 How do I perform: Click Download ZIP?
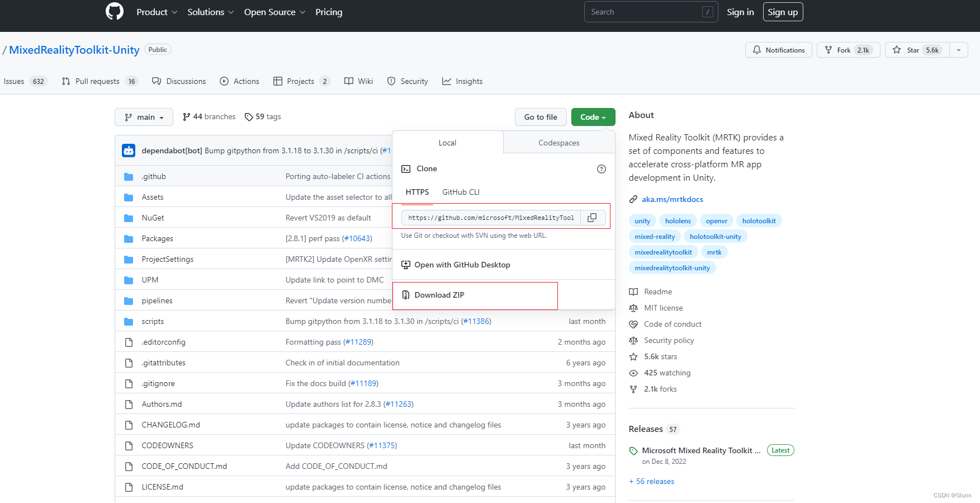[439, 295]
